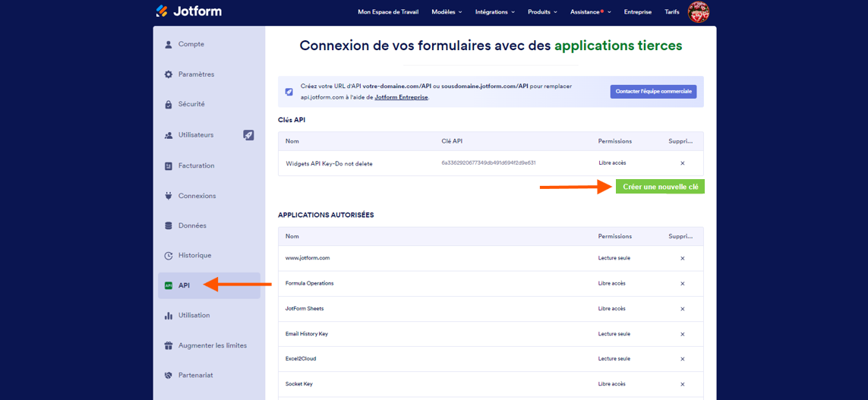Viewport: 868px width, 400px height.
Task: Click the Augmenter les limites gift icon
Action: click(x=169, y=345)
